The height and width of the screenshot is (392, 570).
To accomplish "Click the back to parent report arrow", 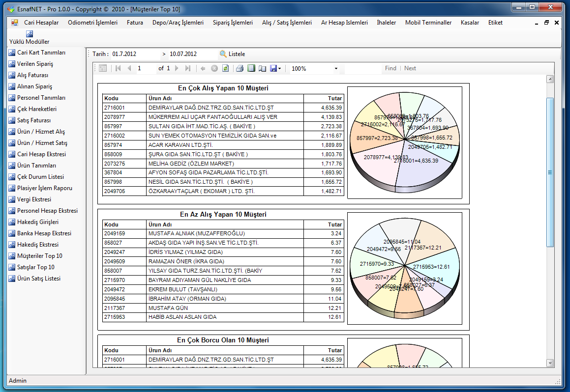I will pyautogui.click(x=203, y=68).
